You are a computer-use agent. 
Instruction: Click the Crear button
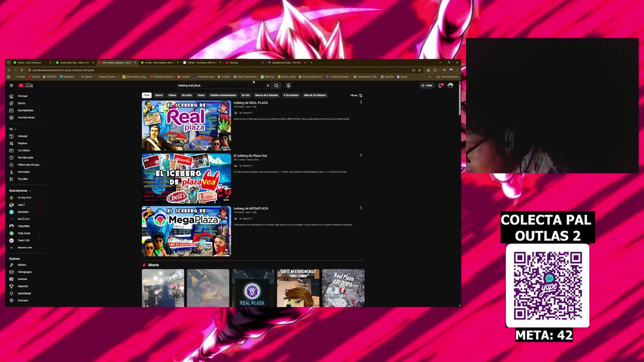click(x=427, y=85)
